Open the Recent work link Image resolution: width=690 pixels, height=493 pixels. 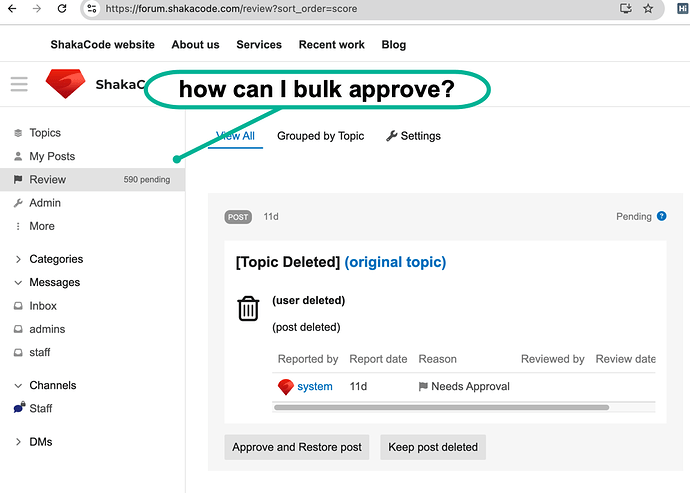(331, 44)
